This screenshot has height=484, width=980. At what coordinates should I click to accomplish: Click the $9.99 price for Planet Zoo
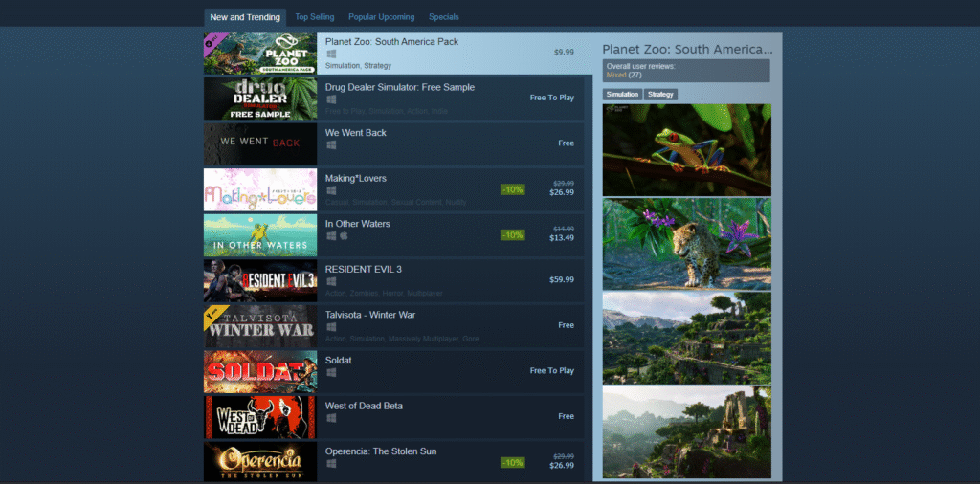564,53
